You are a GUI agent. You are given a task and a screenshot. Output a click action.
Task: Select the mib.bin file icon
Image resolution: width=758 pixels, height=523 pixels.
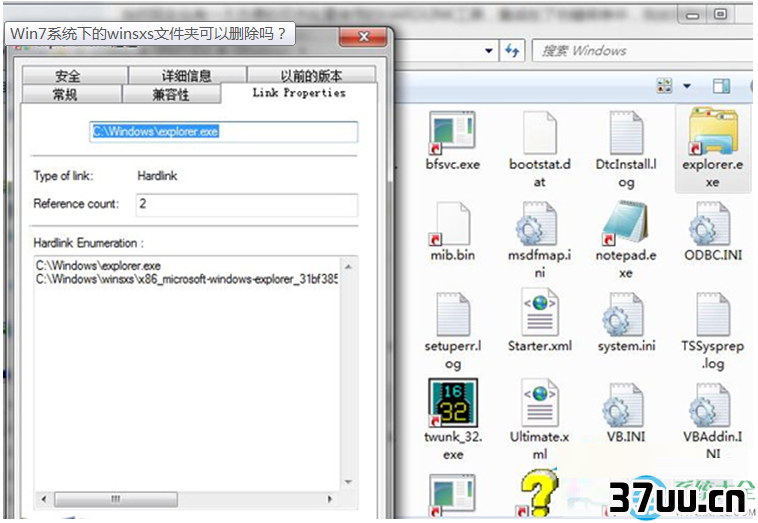point(452,223)
